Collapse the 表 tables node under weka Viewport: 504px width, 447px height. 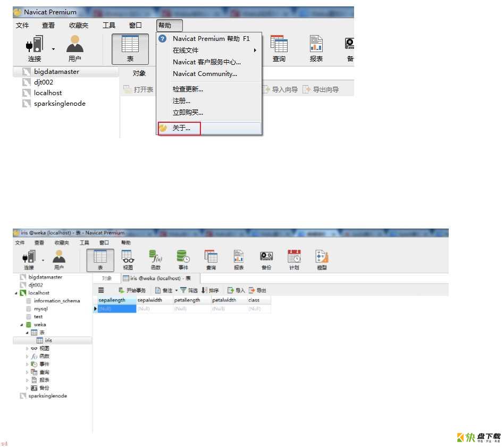tap(27, 333)
